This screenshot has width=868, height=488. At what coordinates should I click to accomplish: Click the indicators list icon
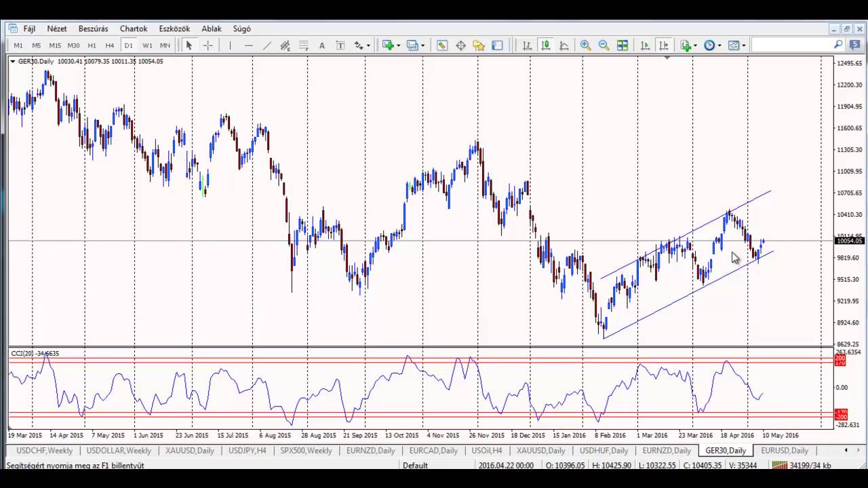(686, 45)
